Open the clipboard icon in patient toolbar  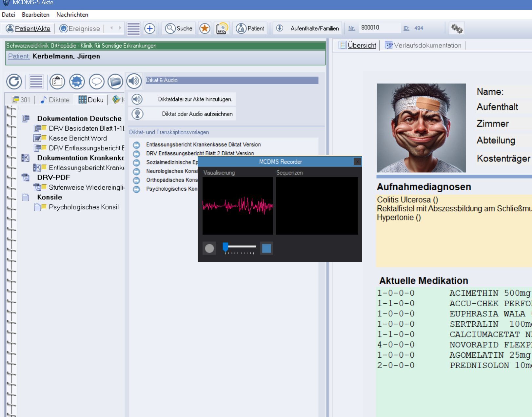point(57,81)
